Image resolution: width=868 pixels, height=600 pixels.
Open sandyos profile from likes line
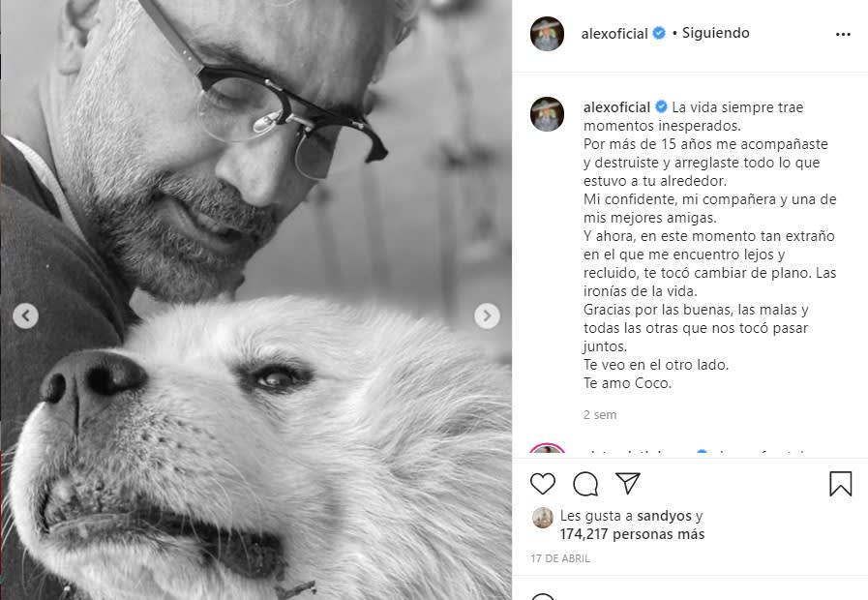coord(664,516)
